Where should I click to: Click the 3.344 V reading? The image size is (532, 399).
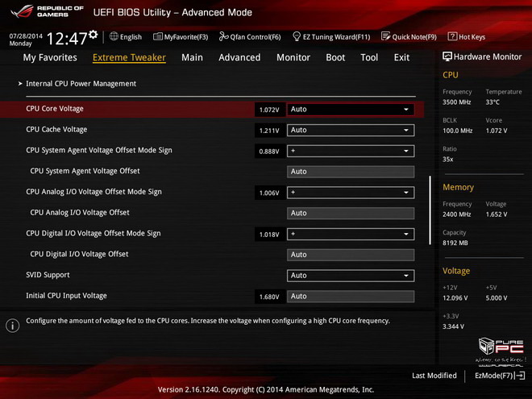click(x=453, y=326)
